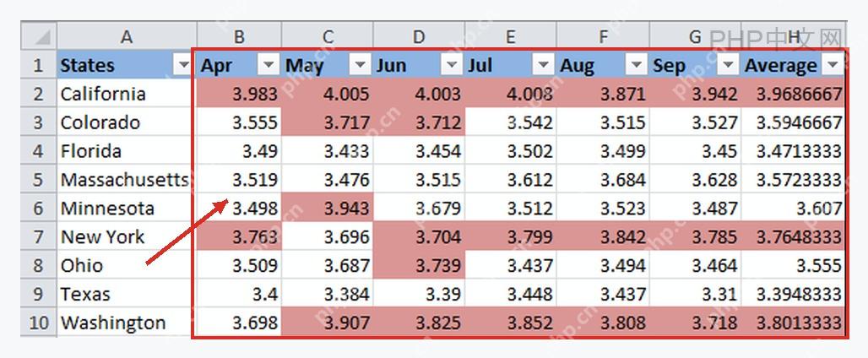Viewport: 868px width, 358px height.
Task: Click Colorado's average 3.5946667
Action: pyautogui.click(x=793, y=122)
